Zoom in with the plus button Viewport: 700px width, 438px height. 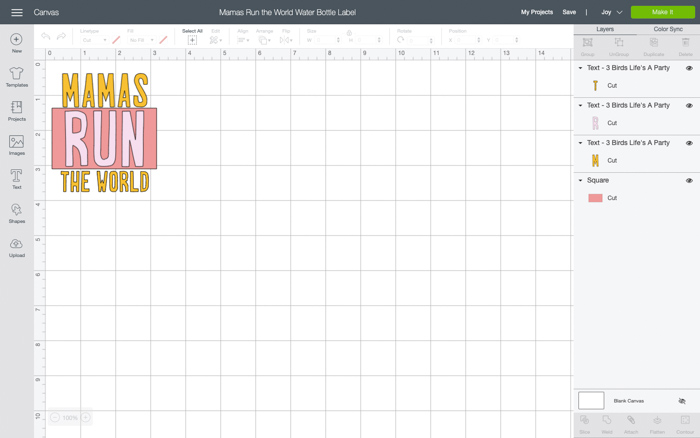click(x=86, y=417)
